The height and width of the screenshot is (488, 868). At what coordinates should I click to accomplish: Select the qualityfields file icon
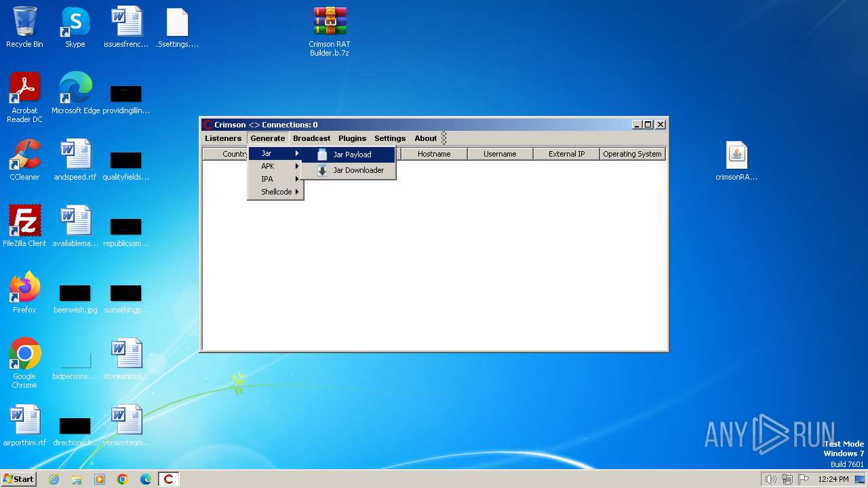(126, 165)
